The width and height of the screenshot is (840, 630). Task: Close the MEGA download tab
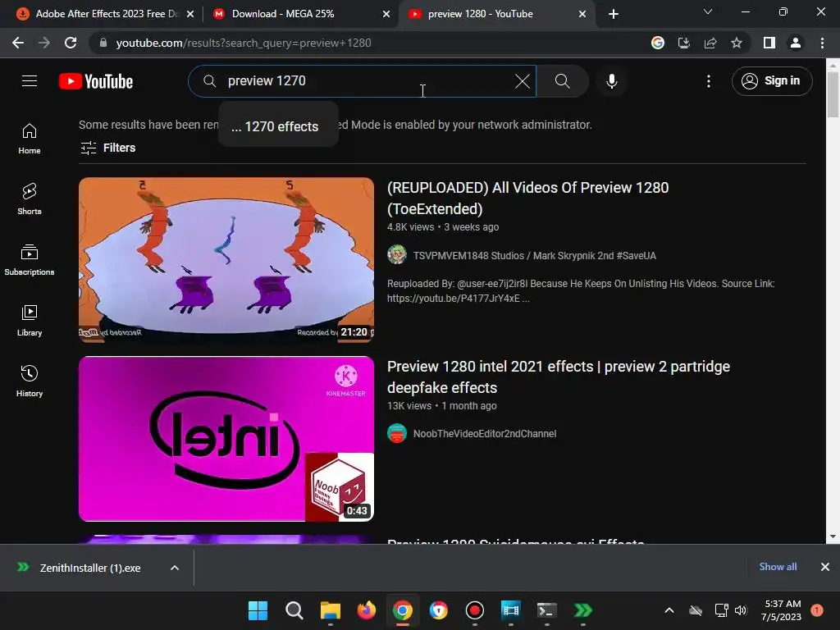[x=386, y=14]
